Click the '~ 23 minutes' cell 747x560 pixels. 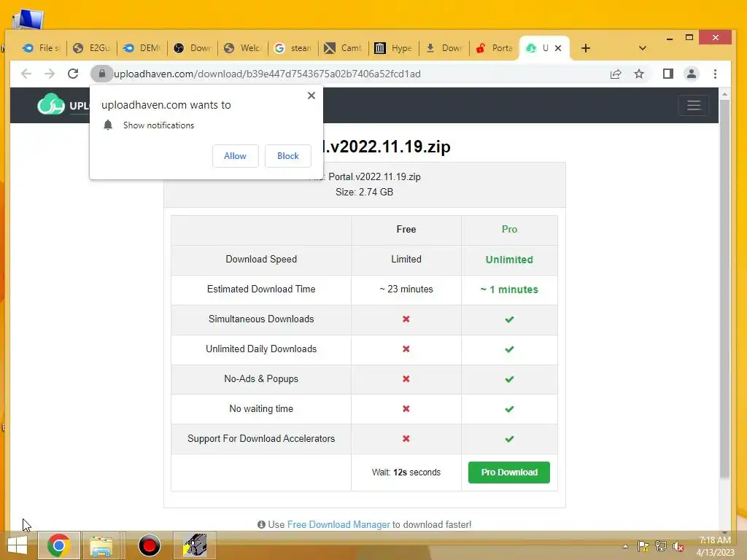[406, 289]
